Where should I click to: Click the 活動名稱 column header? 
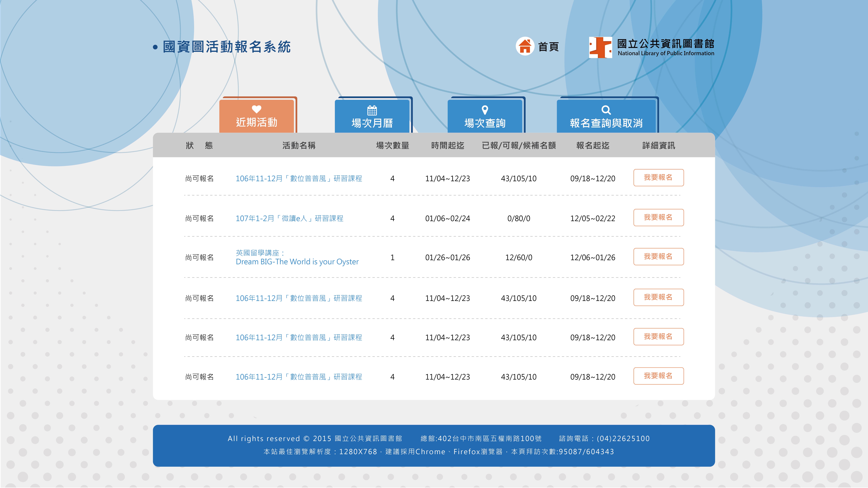(299, 146)
